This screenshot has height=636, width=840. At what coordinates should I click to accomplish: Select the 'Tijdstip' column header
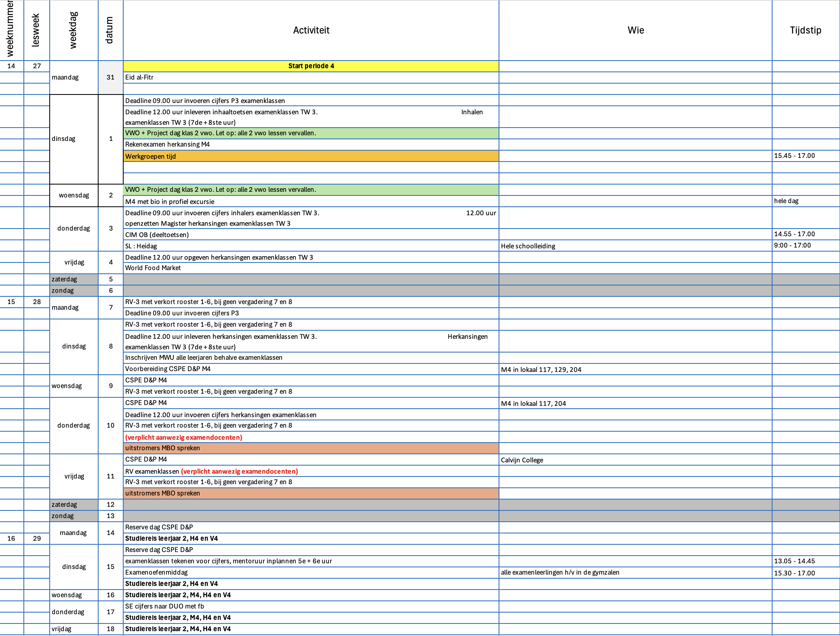point(806,30)
